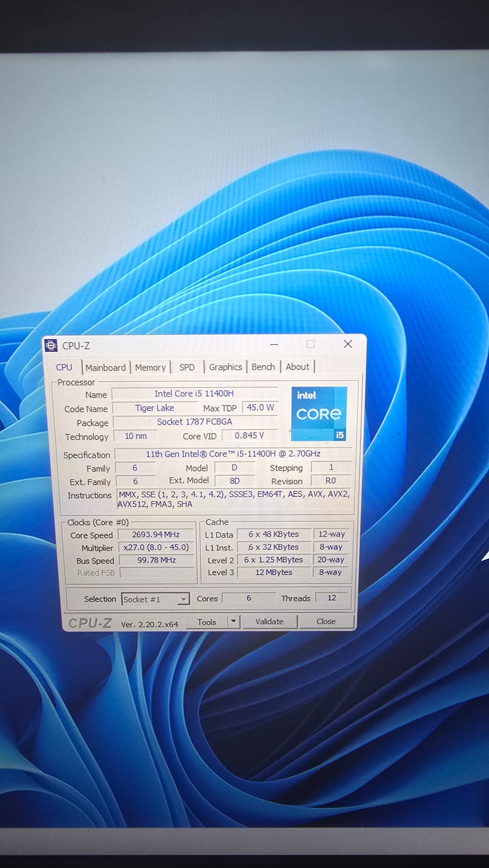
Task: Switch to the Mainboard tab
Action: pos(105,368)
